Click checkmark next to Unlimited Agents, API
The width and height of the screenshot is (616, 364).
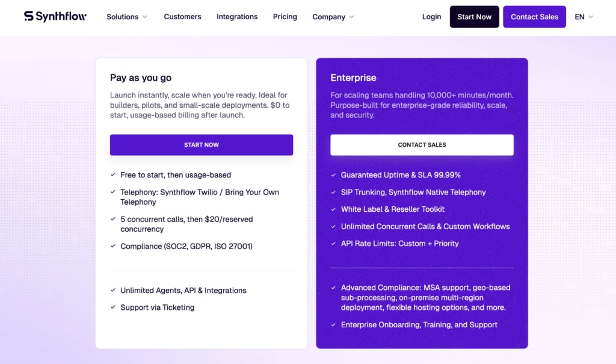(113, 290)
